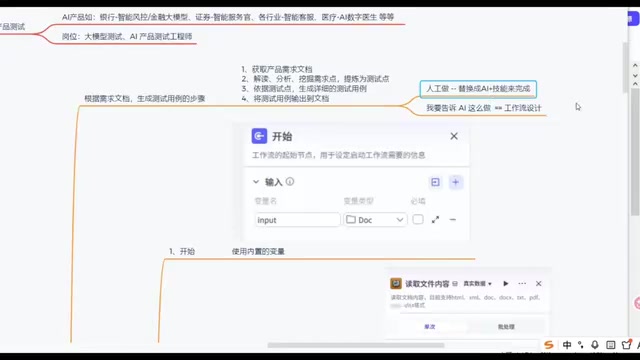The height and width of the screenshot is (360, 640).
Task: Open the more options ellipsis menu
Action: (522, 284)
